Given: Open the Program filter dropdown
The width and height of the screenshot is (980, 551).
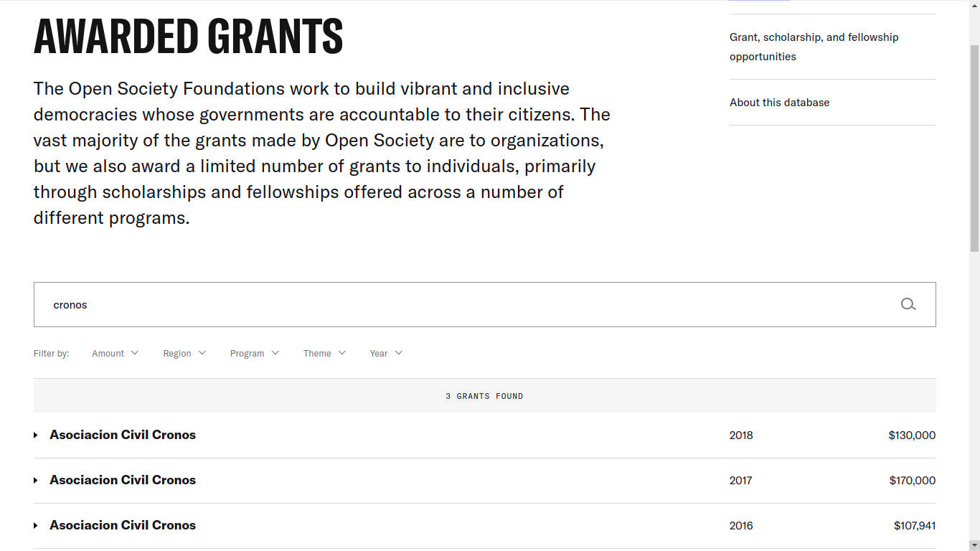Looking at the screenshot, I should 248,353.
